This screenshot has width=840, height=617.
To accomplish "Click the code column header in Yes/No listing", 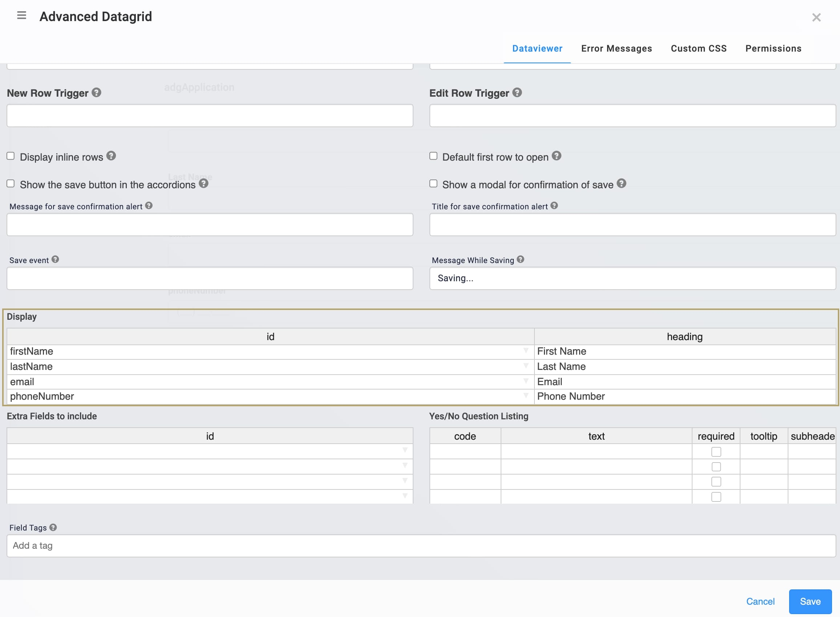I will (465, 436).
